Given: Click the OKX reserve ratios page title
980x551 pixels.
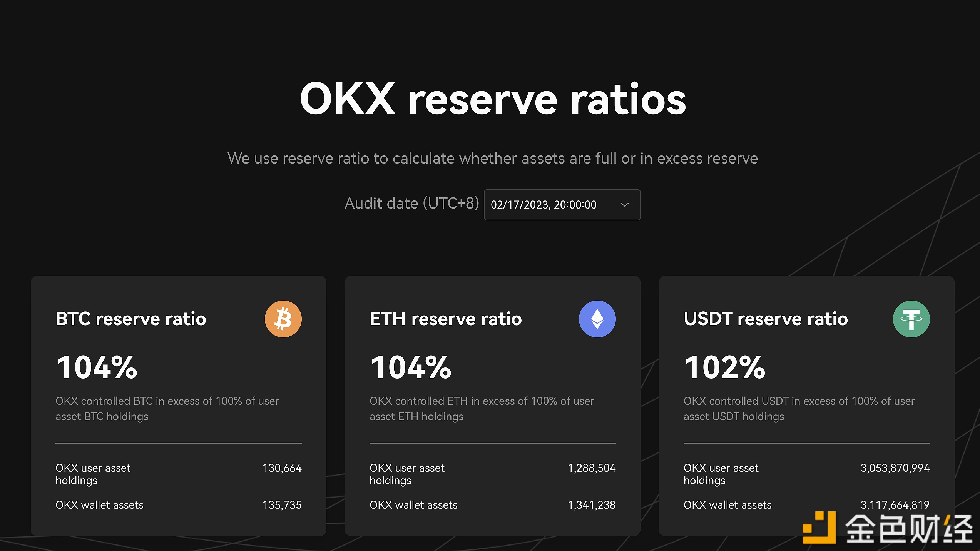Looking at the screenshot, I should (493, 99).
